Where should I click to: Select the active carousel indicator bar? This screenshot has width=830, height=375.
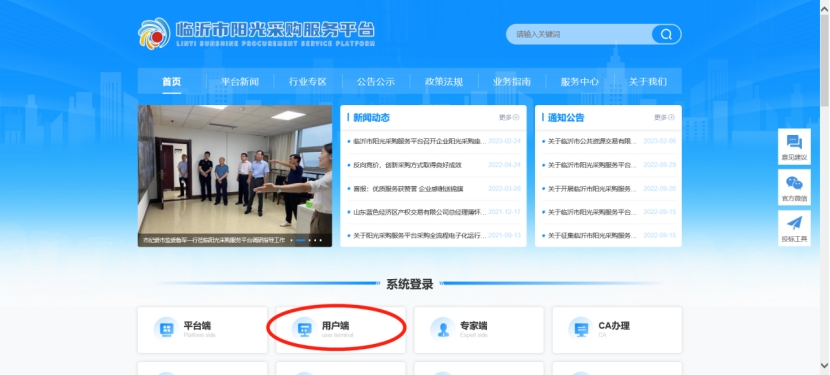(x=301, y=240)
